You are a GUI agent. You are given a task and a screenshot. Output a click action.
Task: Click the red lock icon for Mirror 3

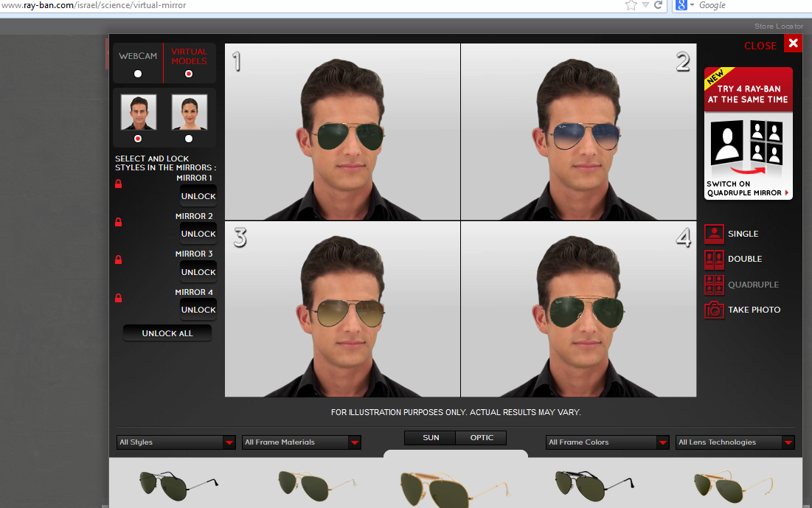(119, 260)
